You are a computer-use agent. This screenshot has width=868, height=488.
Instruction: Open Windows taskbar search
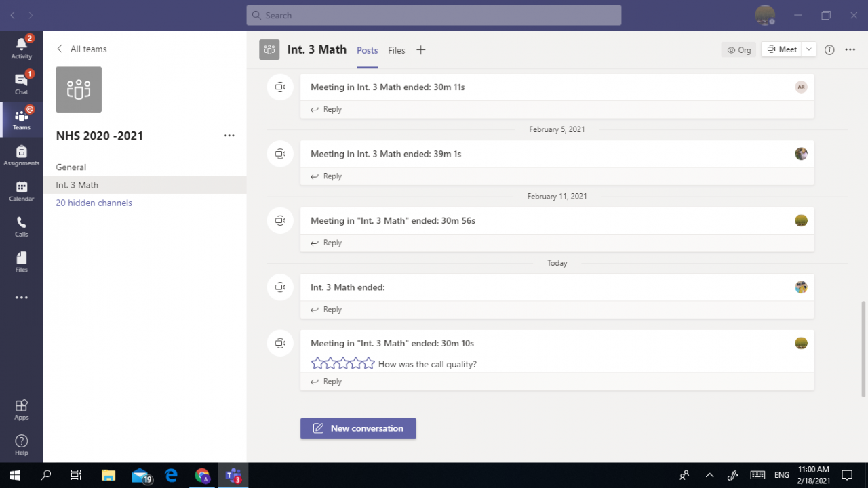(46, 475)
